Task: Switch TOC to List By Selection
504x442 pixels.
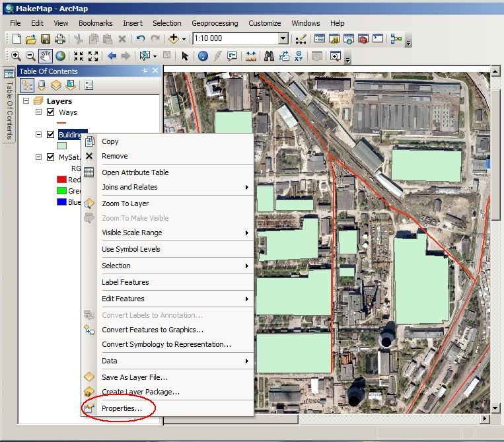Action: point(71,85)
